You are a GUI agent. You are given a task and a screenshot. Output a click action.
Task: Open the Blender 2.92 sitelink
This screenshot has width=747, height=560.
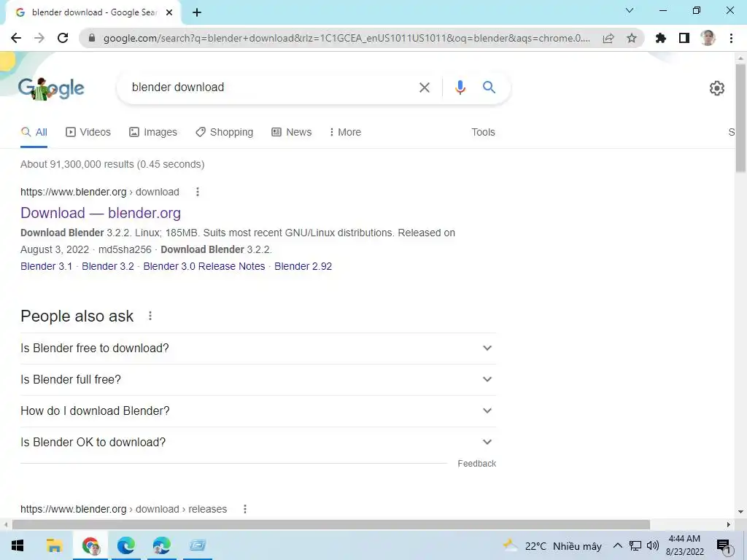[303, 266]
